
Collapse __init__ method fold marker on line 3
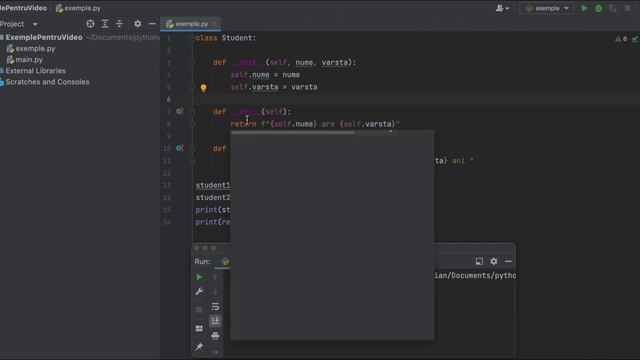(192, 62)
